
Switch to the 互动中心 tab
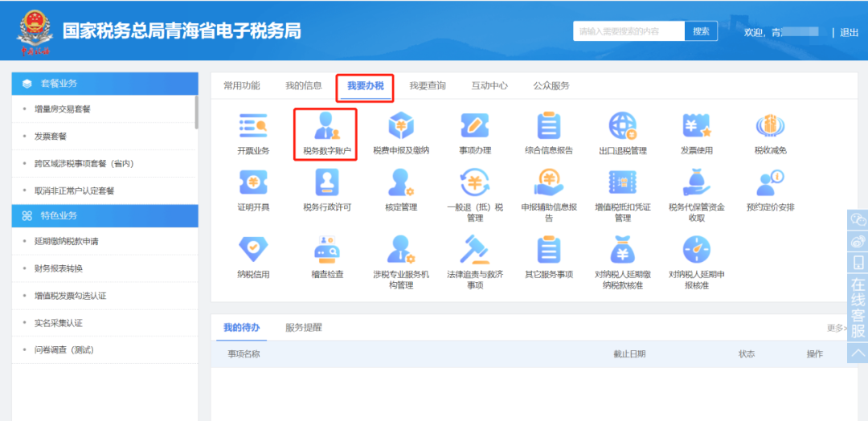(x=489, y=86)
